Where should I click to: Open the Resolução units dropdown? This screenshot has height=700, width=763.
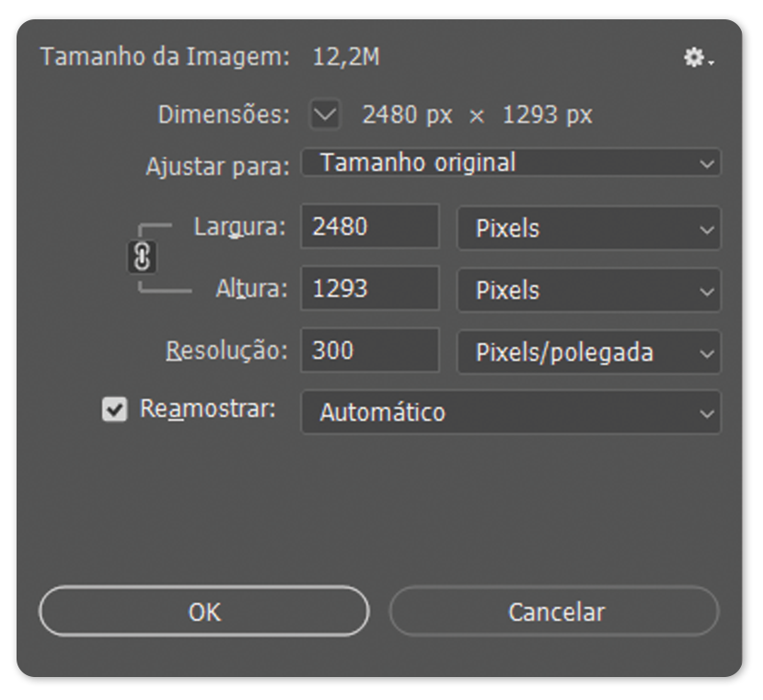(x=588, y=352)
